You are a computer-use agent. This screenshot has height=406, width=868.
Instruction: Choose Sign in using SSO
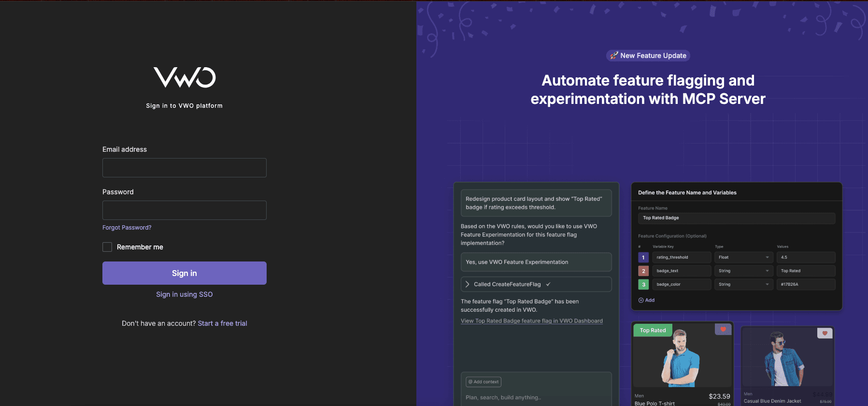185,294
